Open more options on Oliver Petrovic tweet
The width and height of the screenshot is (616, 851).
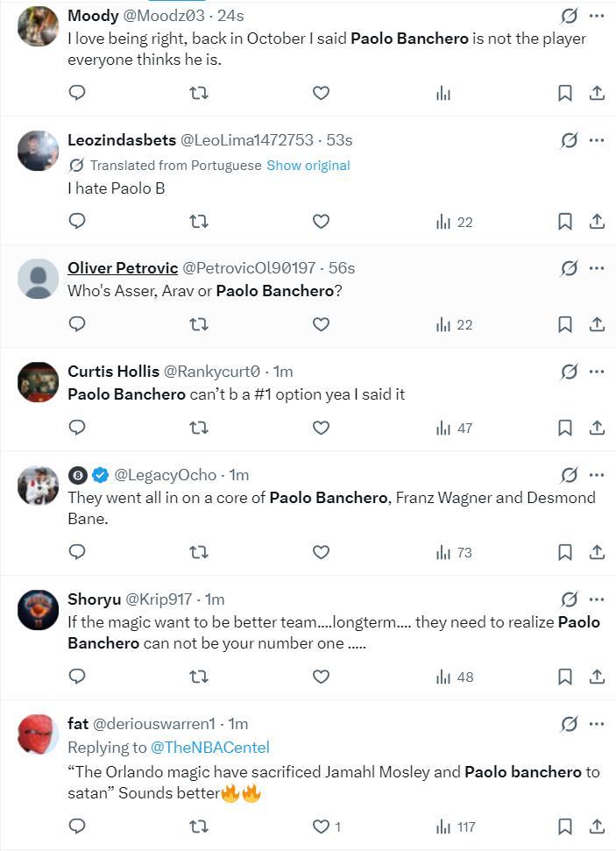pos(597,267)
